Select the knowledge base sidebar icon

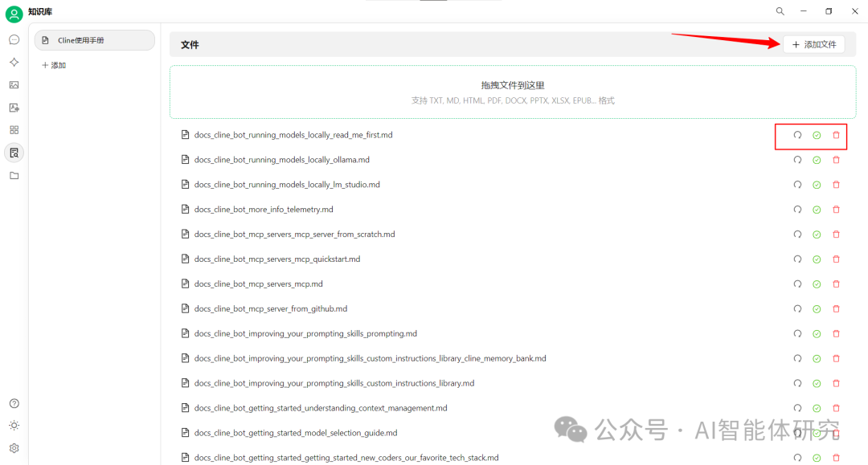click(x=14, y=153)
